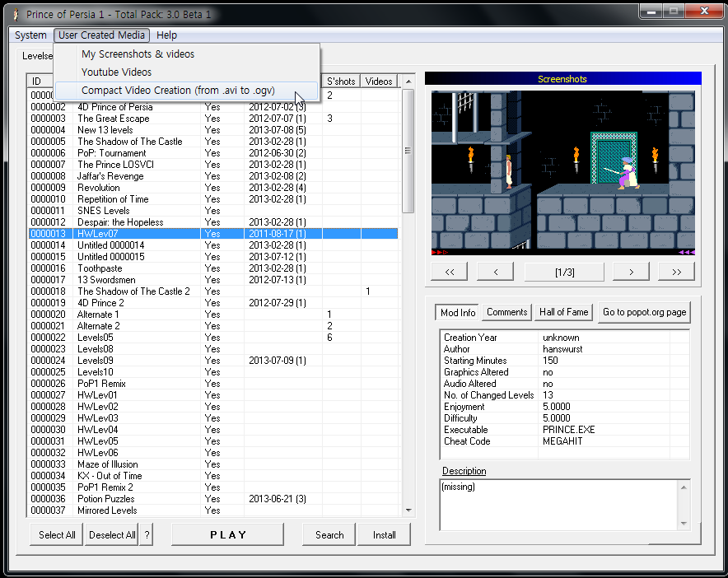Click Go to popot.org page button
Screen dimensions: 728x578
(645, 312)
